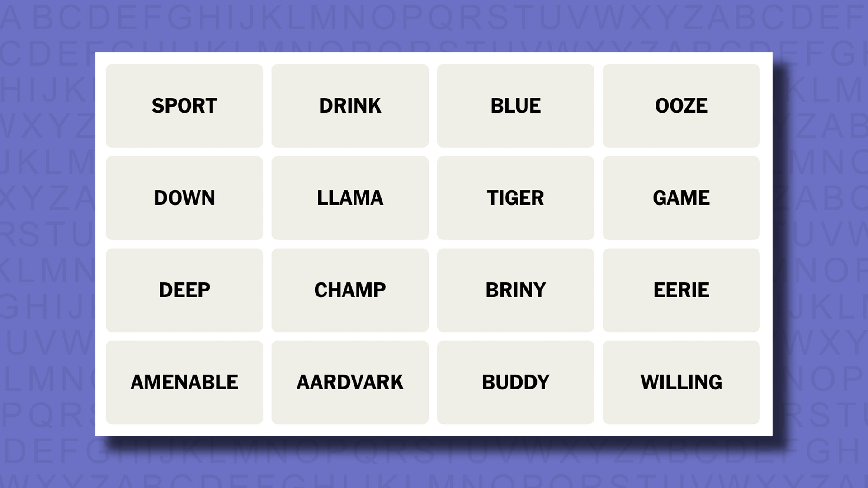This screenshot has width=868, height=488.
Task: Click the TIGER word card
Action: 515,198
